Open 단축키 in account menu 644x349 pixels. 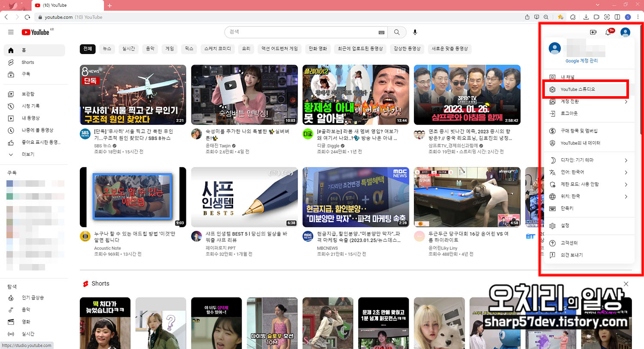(589, 208)
